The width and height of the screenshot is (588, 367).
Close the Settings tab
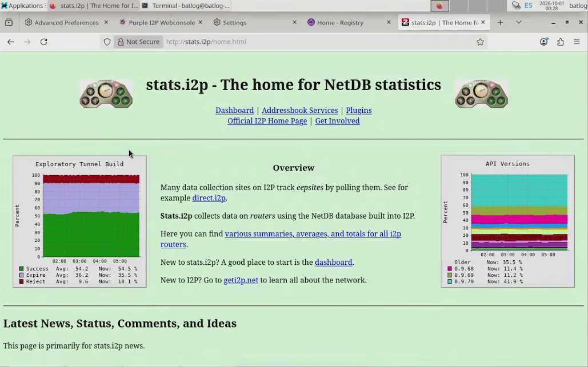click(294, 22)
